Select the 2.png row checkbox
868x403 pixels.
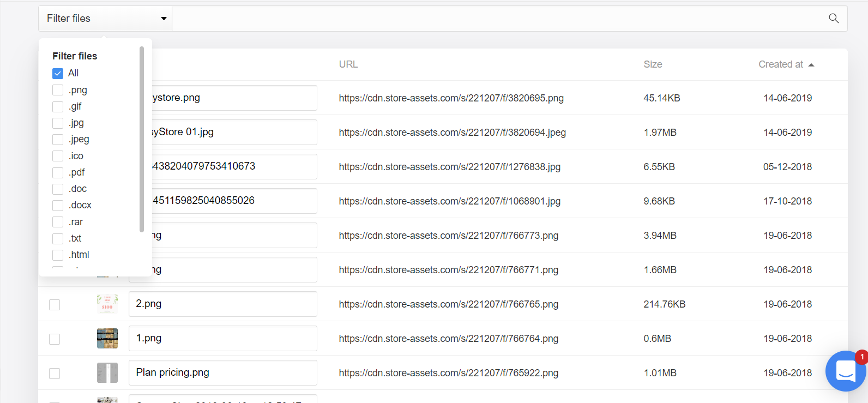tap(55, 305)
